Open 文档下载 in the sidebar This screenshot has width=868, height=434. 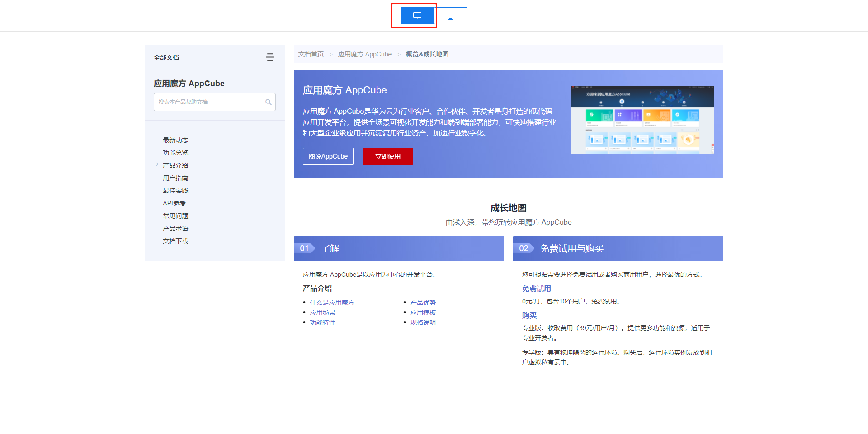click(x=175, y=241)
